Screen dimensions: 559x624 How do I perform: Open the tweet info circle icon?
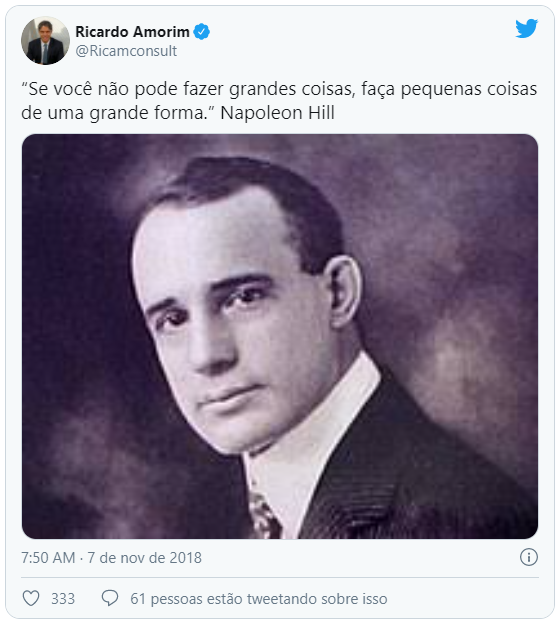(529, 557)
